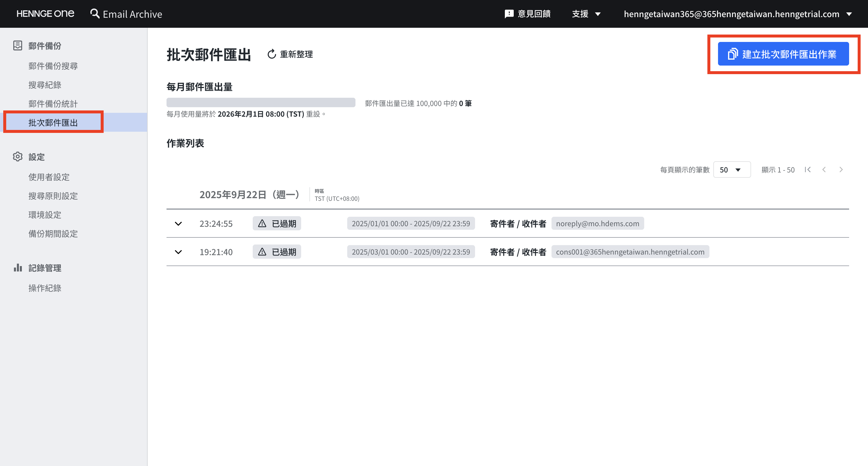The image size is (868, 466).
Task: Click the HENNGE One logo
Action: [45, 14]
